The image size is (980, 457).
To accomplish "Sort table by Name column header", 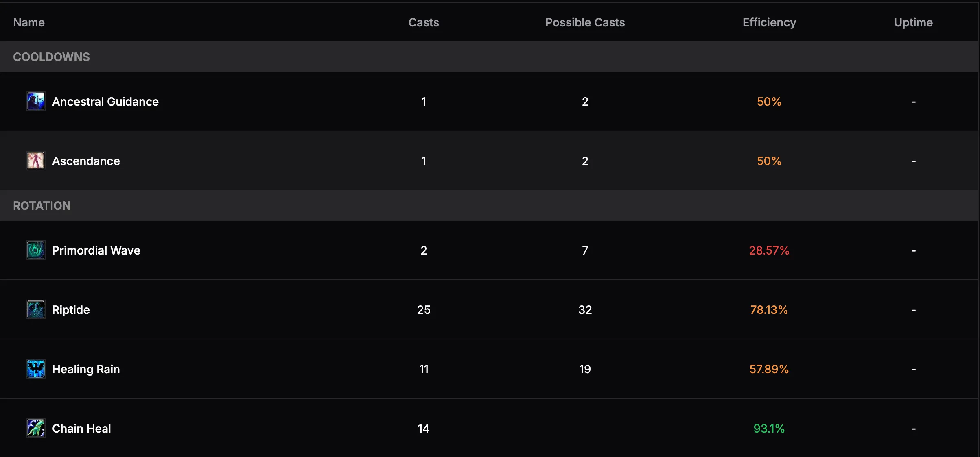I will pyautogui.click(x=29, y=22).
